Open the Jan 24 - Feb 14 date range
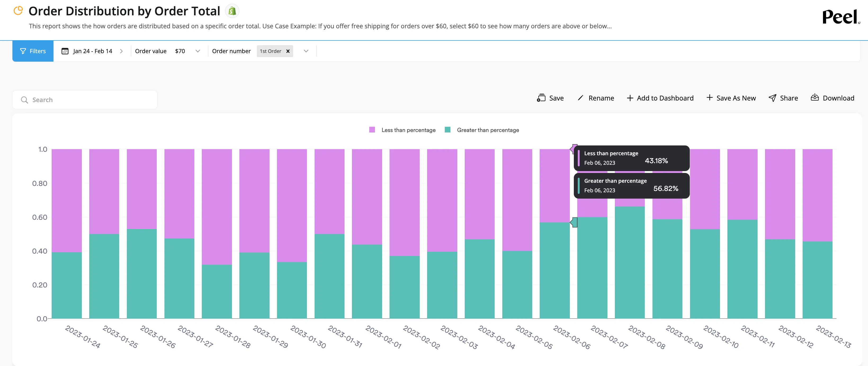The image size is (868, 366). [x=93, y=51]
